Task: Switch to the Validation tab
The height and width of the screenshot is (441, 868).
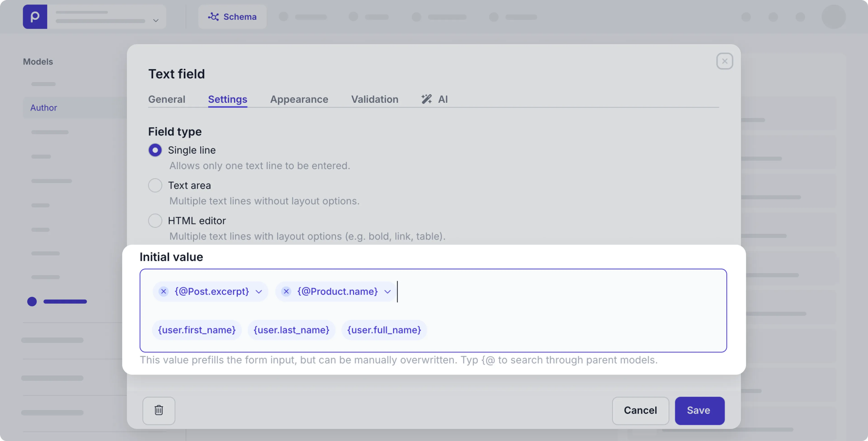Action: coord(375,99)
